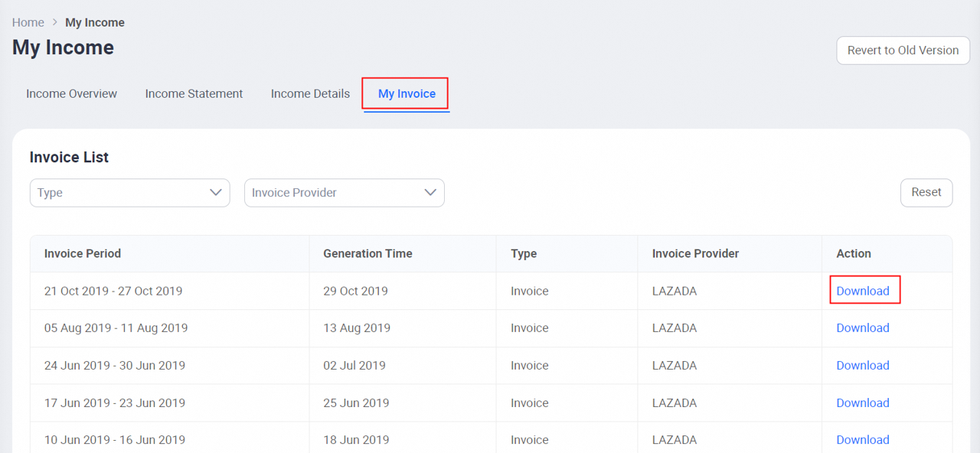Click the Invoice Period column header

81,253
